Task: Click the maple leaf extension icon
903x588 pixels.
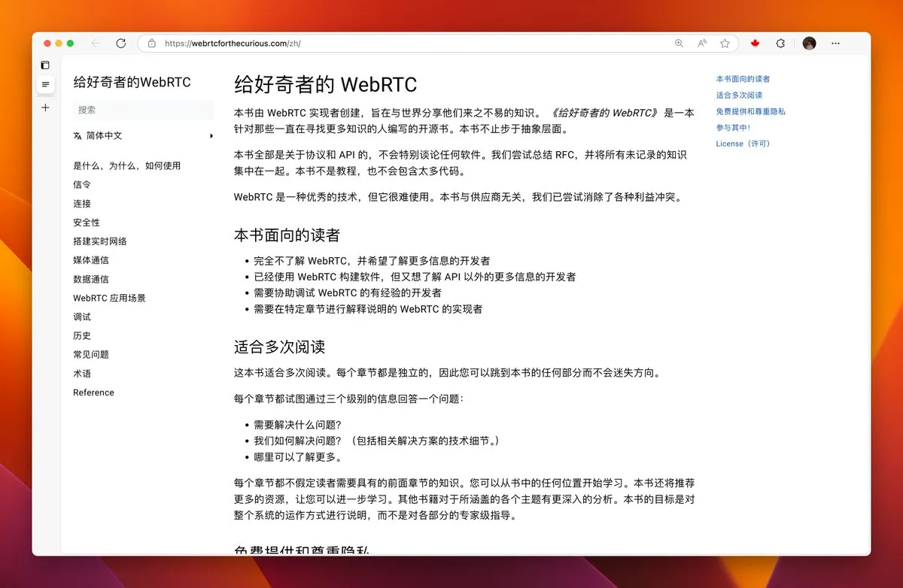Action: (x=755, y=44)
